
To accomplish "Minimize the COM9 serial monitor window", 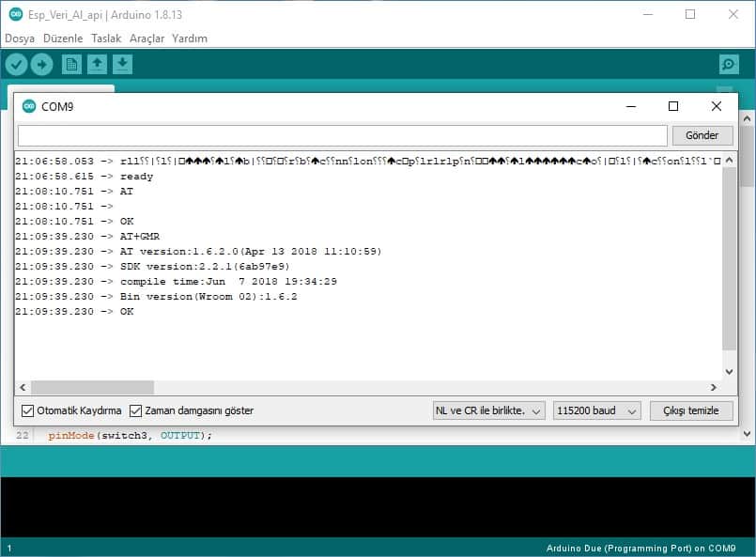I will [x=631, y=106].
